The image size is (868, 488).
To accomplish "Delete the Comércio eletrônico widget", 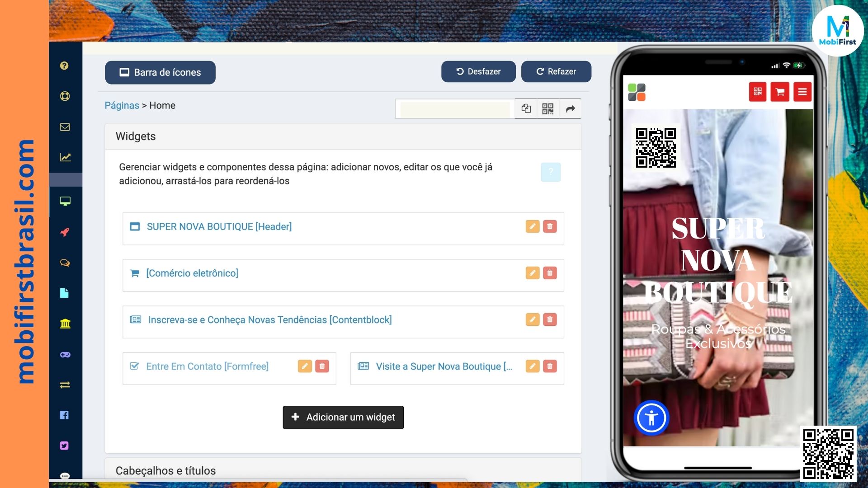I will click(x=550, y=273).
